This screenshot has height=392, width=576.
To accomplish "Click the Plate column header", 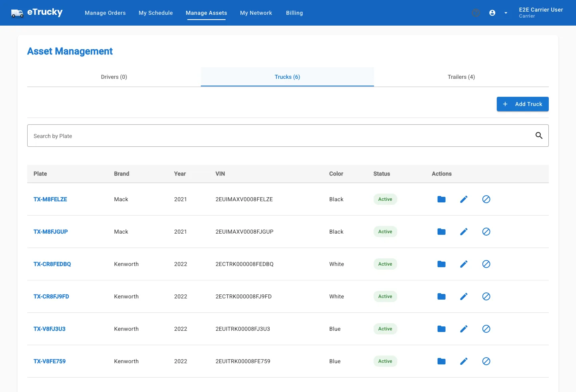I will click(x=40, y=174).
